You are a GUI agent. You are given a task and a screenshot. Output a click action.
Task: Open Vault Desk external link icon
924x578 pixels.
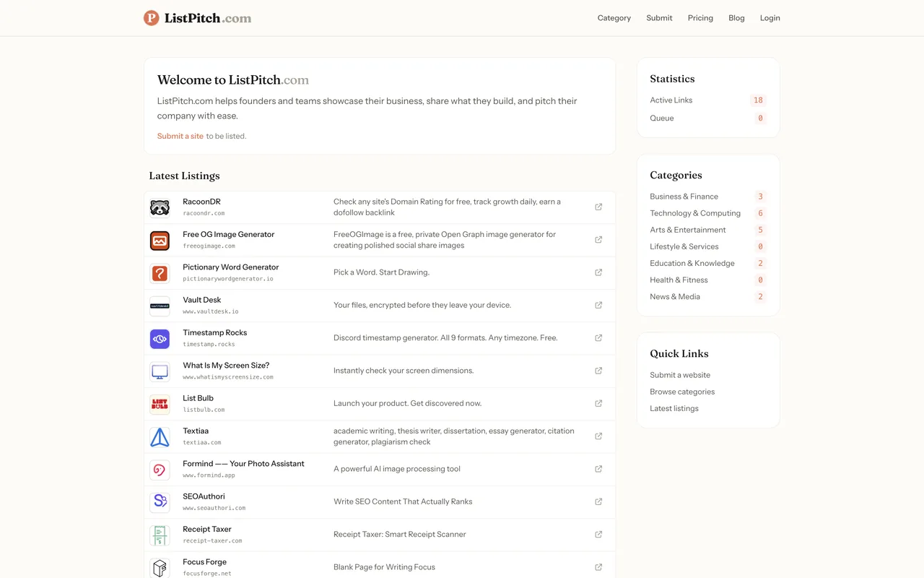(x=598, y=305)
